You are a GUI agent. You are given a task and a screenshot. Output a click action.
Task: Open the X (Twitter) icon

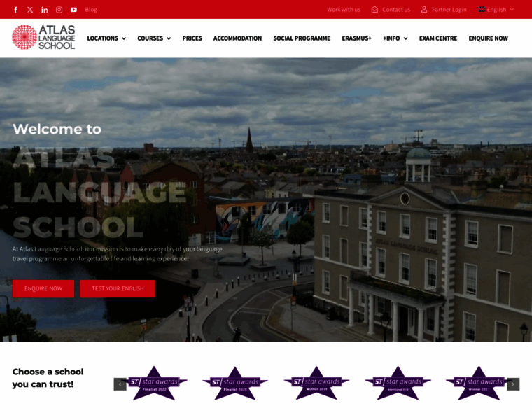[x=30, y=10]
